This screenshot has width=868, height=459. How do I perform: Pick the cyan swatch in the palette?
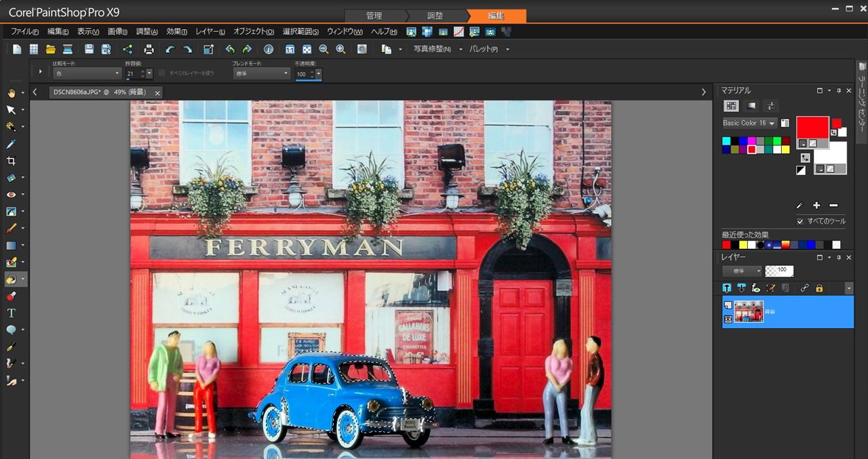click(726, 141)
